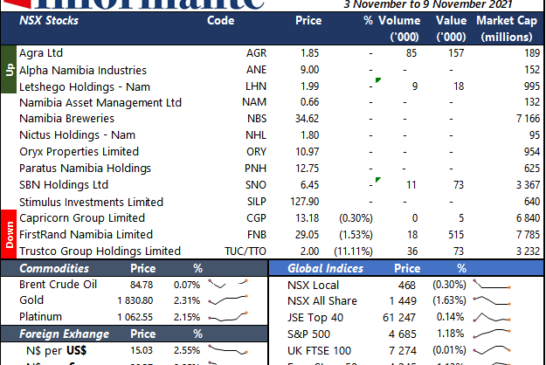Click the red 'Down' side label
Image resolution: width=546 pixels, height=365 pixels.
click(8, 234)
